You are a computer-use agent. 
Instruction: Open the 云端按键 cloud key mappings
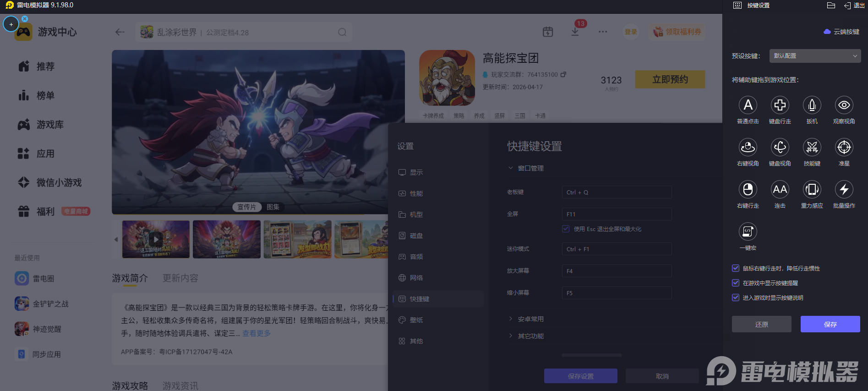tap(841, 32)
